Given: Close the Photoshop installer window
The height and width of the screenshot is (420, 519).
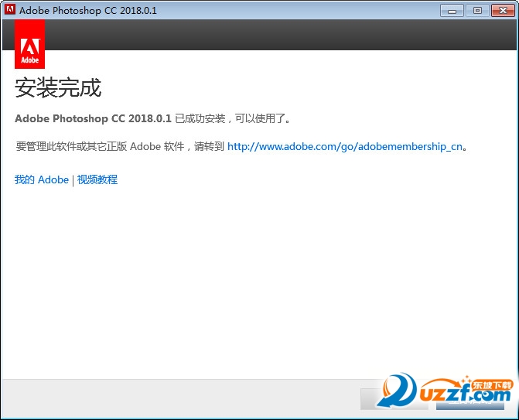Looking at the screenshot, I should click(x=503, y=11).
